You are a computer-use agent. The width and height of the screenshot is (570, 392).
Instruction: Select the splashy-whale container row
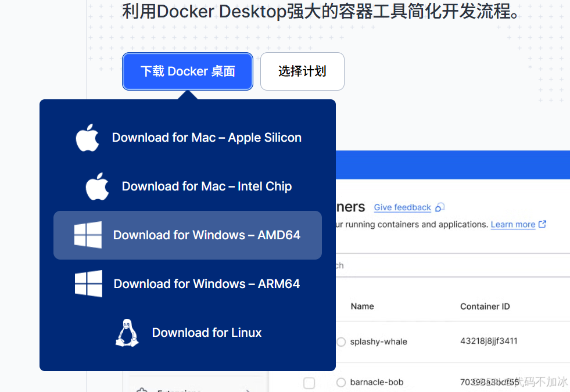tap(453, 341)
